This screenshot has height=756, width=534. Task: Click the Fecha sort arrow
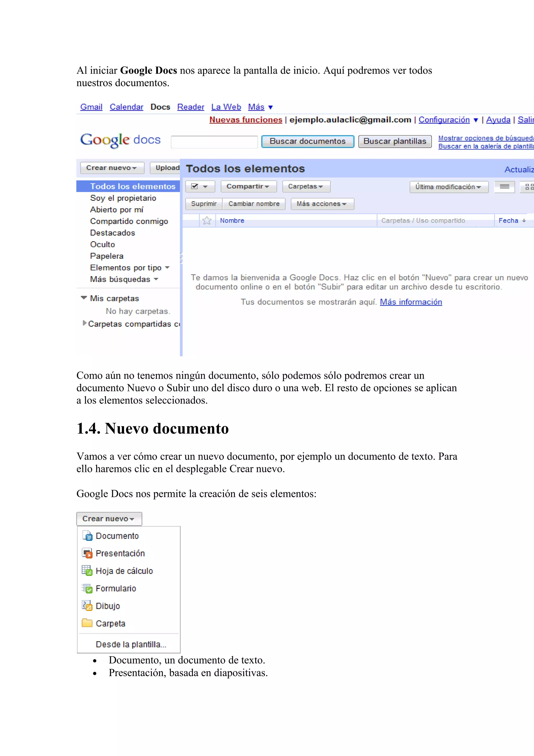(x=524, y=221)
